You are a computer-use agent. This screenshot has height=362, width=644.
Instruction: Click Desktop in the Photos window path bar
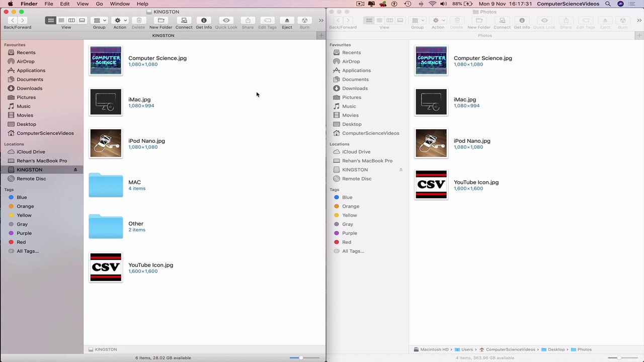pyautogui.click(x=553, y=349)
